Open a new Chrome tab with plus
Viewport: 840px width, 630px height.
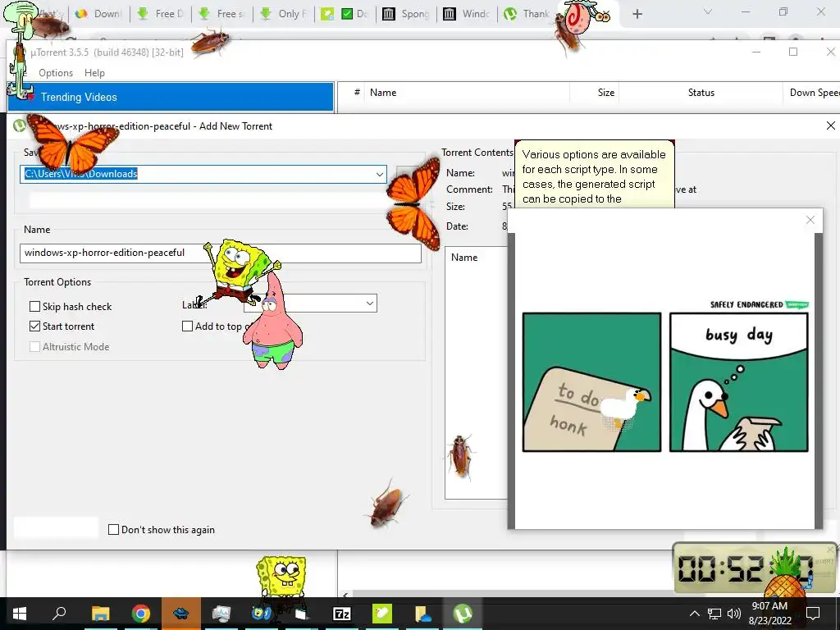(637, 14)
